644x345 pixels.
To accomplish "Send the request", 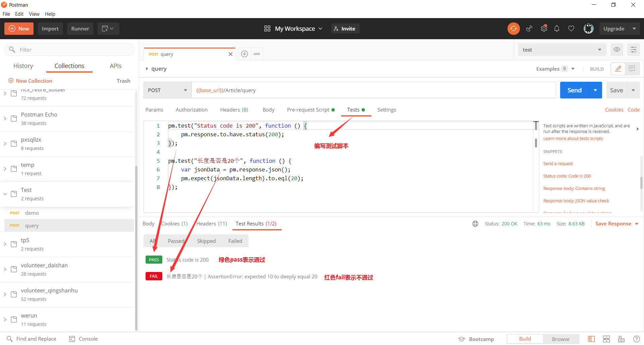I will [575, 90].
